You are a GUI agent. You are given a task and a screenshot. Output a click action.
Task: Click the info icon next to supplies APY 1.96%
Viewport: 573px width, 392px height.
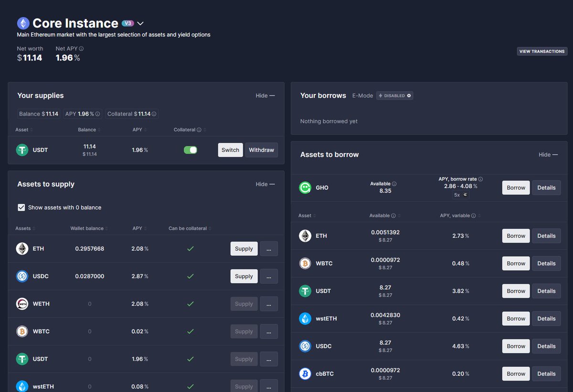98,114
